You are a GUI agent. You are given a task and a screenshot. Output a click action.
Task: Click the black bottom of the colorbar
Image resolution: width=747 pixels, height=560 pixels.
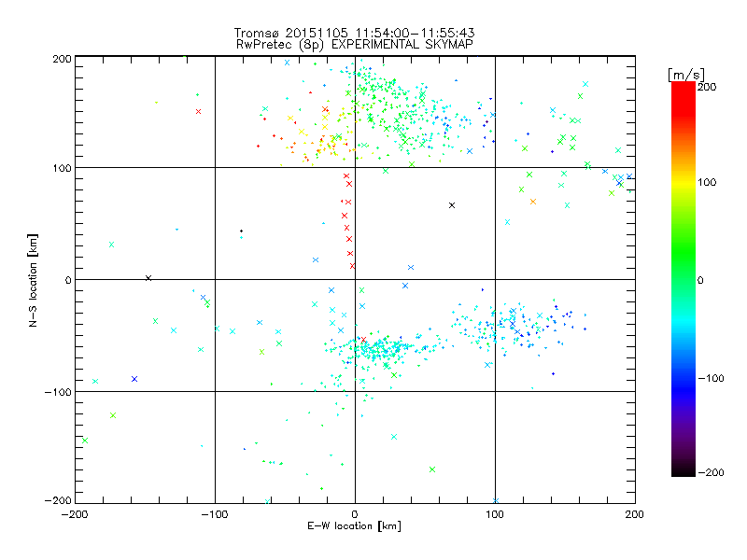(x=684, y=470)
